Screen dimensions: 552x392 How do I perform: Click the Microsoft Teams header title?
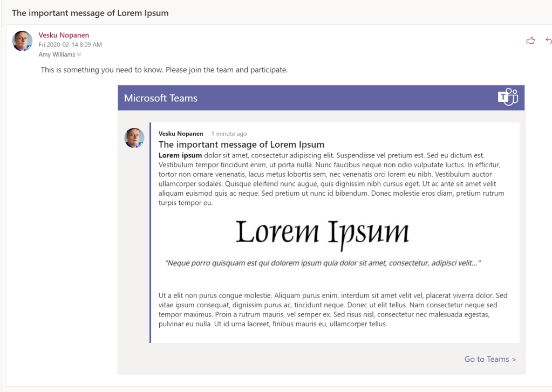(161, 98)
